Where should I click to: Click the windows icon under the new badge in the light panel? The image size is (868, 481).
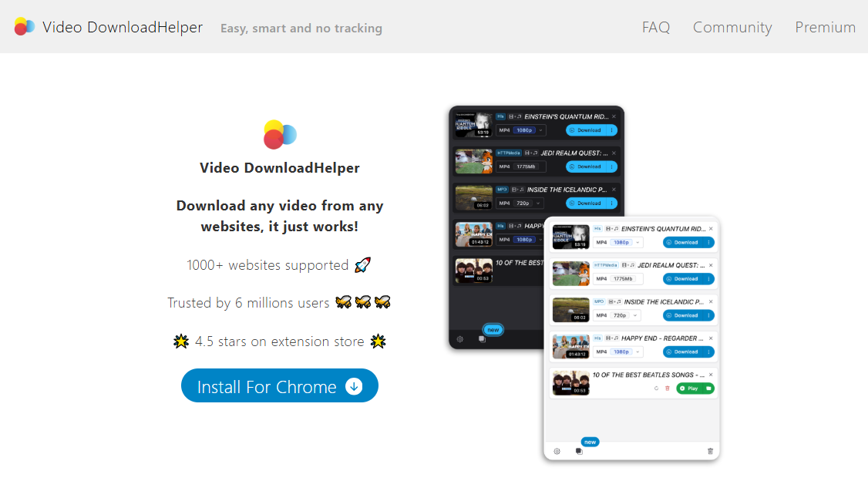coord(579,452)
